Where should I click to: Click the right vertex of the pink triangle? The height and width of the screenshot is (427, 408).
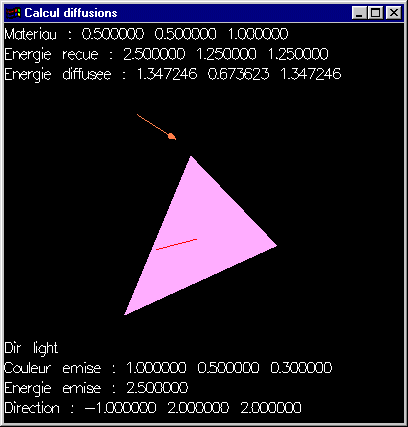point(276,246)
